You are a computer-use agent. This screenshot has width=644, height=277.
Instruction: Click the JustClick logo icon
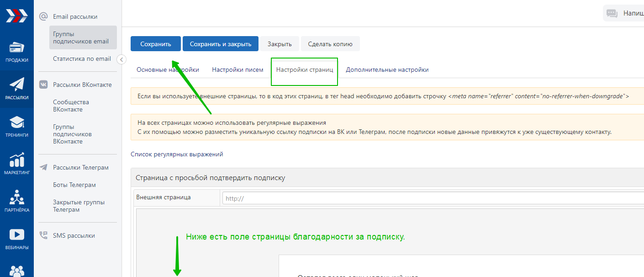click(16, 16)
